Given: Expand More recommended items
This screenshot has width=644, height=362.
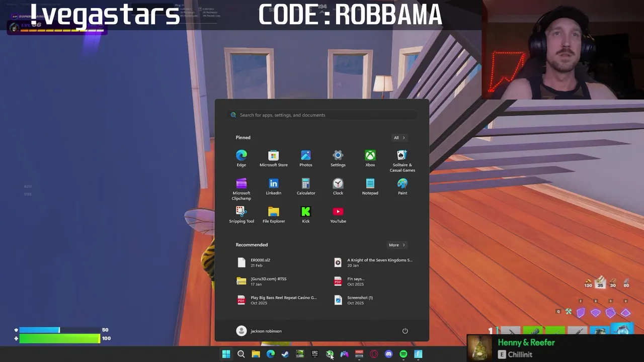Looking at the screenshot, I should 397,245.
